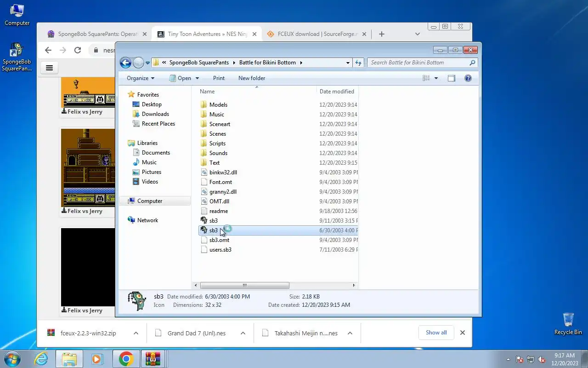588x368 pixels.
Task: Select Music library in navigation pane
Action: tap(149, 162)
